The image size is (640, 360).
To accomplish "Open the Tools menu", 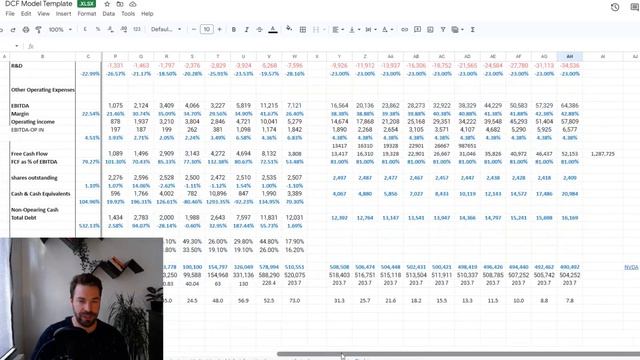I will coord(128,14).
